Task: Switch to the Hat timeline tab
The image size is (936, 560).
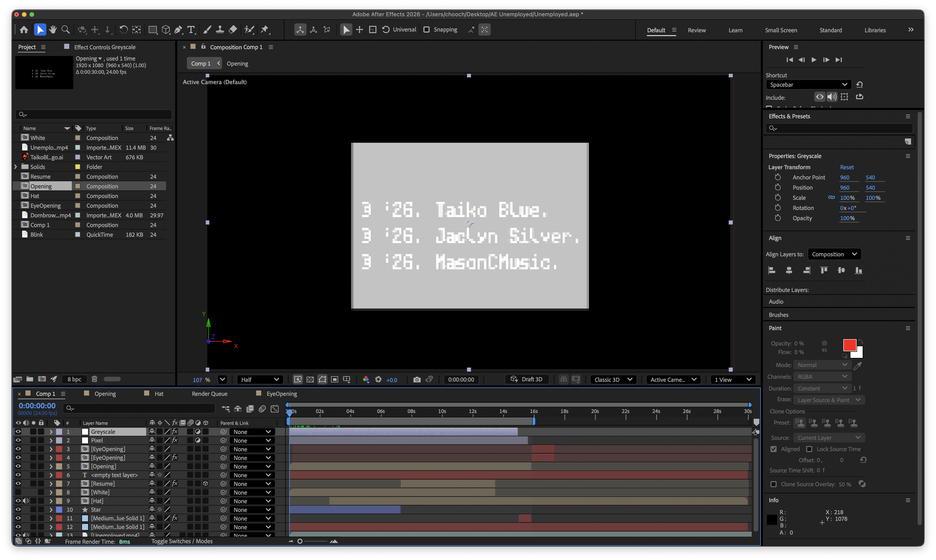Action: [158, 393]
